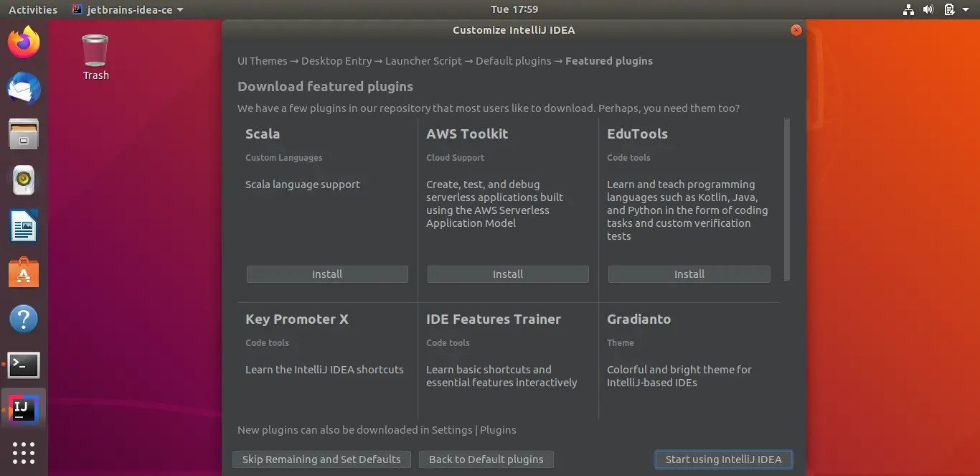
Task: Click the 'Customize IntelliJ IDEA' title bar
Action: click(x=514, y=30)
